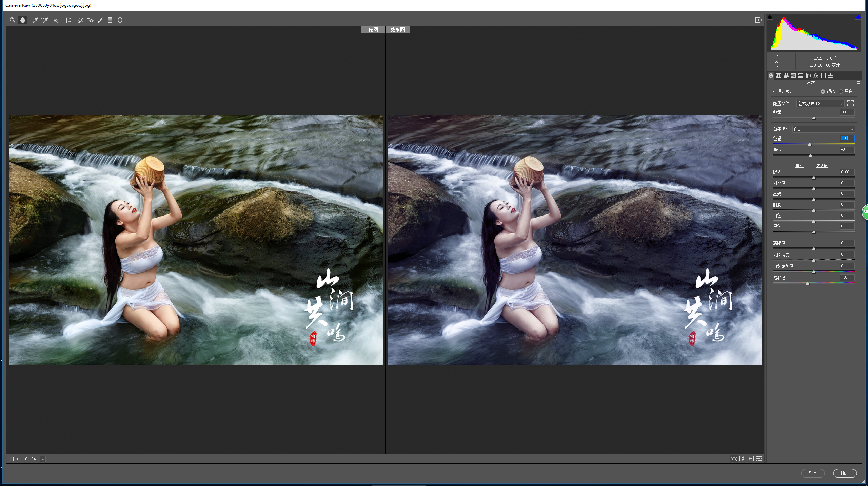
Task: Select 颜色 color treatment radio button
Action: pyautogui.click(x=823, y=92)
